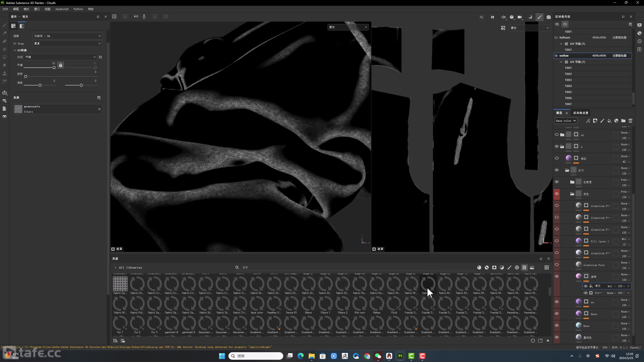Open the JavaScript menu
Viewport: 644px width, 362px height.
click(62, 9)
